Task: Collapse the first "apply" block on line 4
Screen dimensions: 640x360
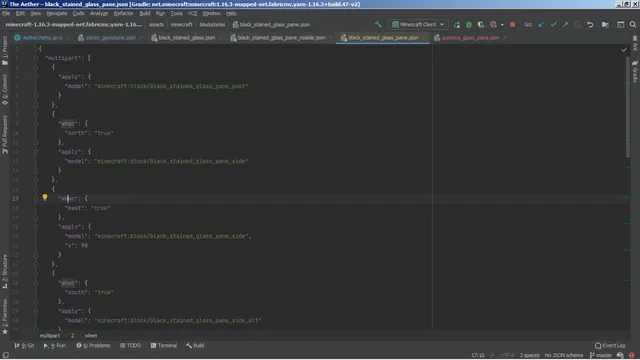Action: point(36,77)
